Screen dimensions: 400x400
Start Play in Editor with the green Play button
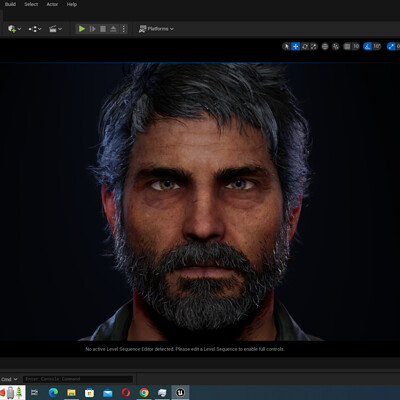click(x=81, y=29)
